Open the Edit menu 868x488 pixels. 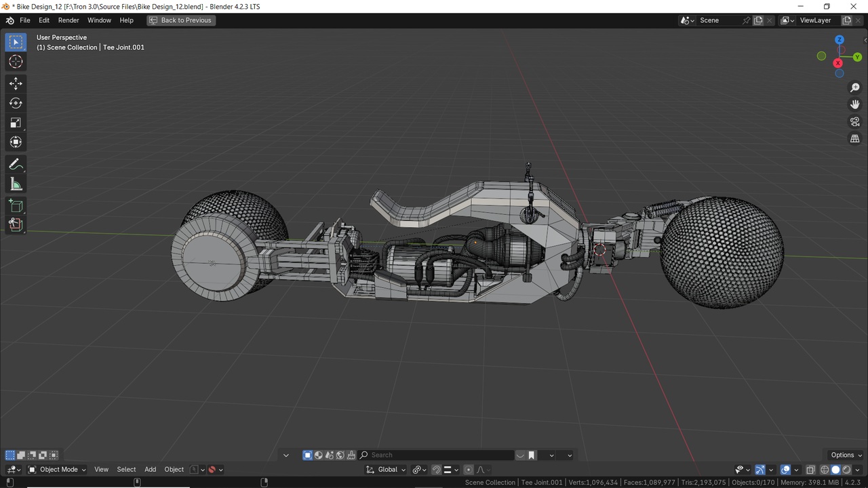click(x=44, y=20)
